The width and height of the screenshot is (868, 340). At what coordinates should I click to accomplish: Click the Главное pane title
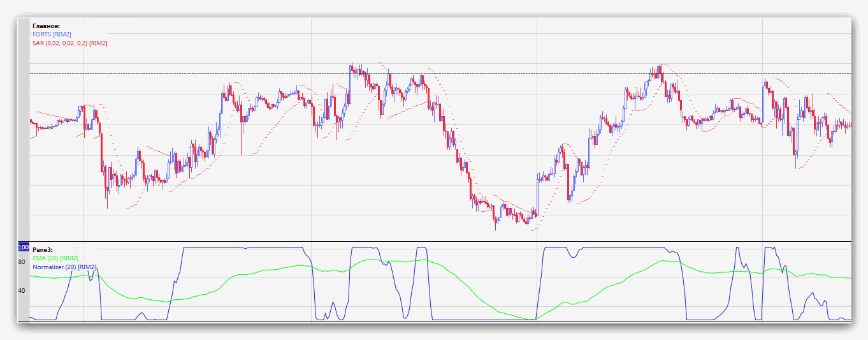pos(46,26)
